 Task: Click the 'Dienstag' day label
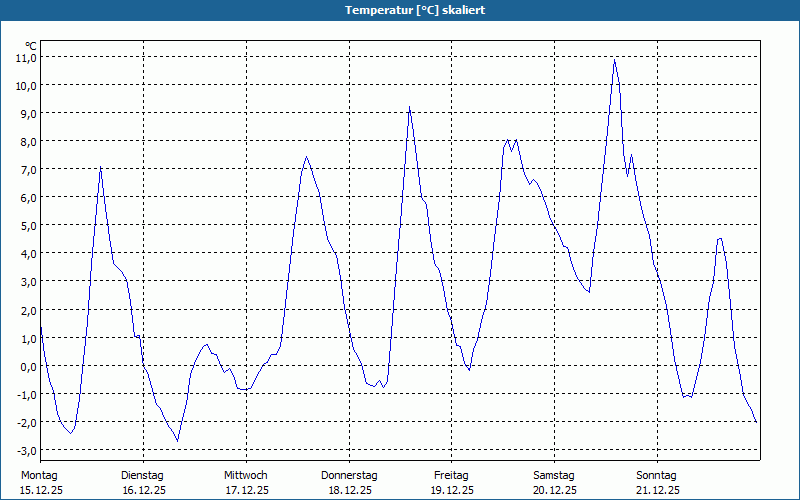point(142,476)
